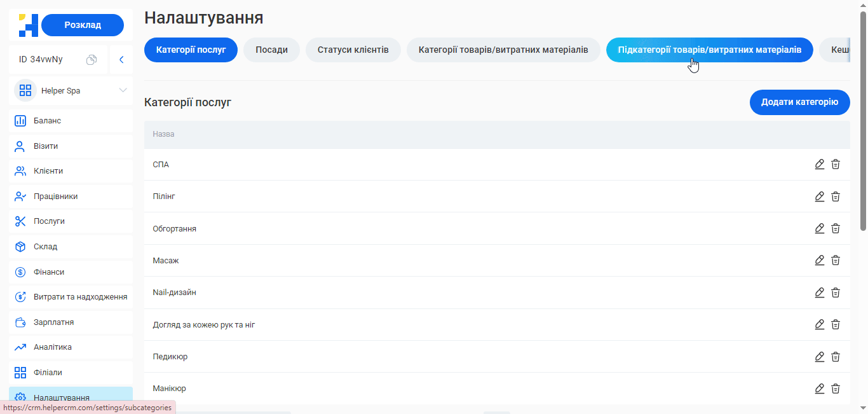Delete the Пілінг category via trash icon
This screenshot has width=868, height=414.
coord(836,196)
